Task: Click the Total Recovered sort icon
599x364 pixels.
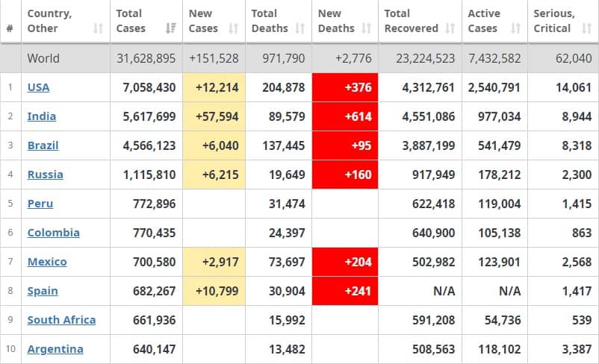Action: click(x=450, y=28)
